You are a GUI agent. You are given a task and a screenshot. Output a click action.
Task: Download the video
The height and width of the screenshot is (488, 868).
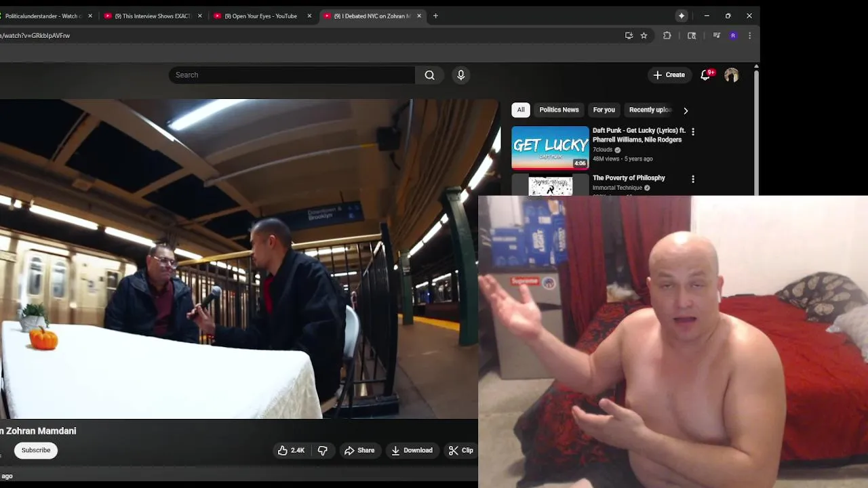click(x=412, y=450)
